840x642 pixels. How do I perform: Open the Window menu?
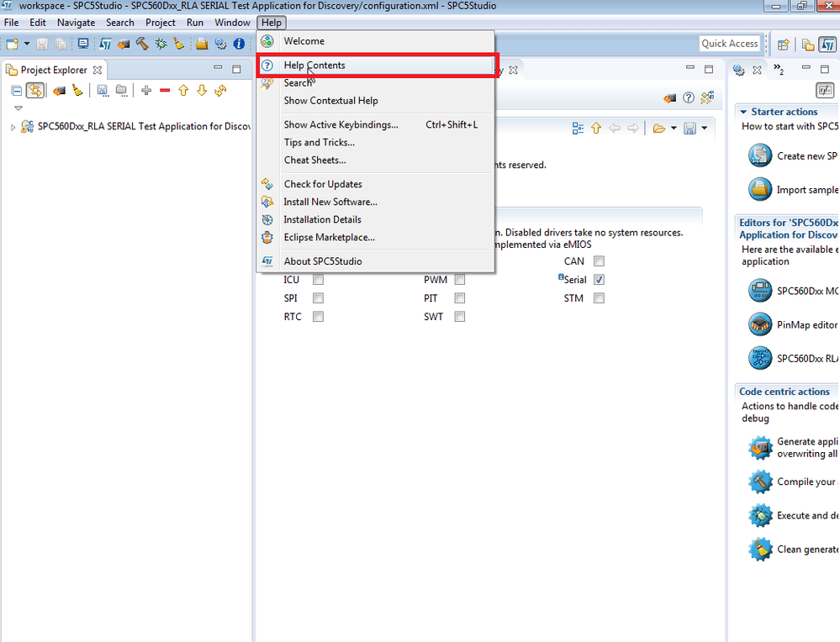tap(233, 23)
